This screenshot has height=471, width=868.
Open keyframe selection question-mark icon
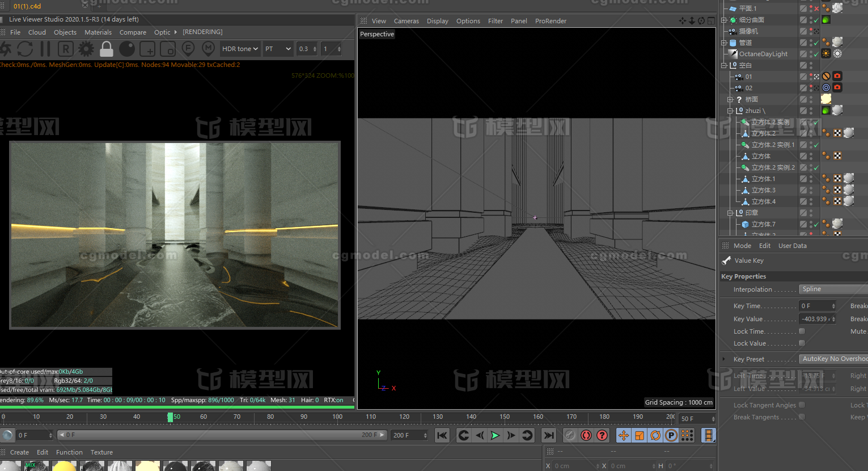click(x=602, y=435)
